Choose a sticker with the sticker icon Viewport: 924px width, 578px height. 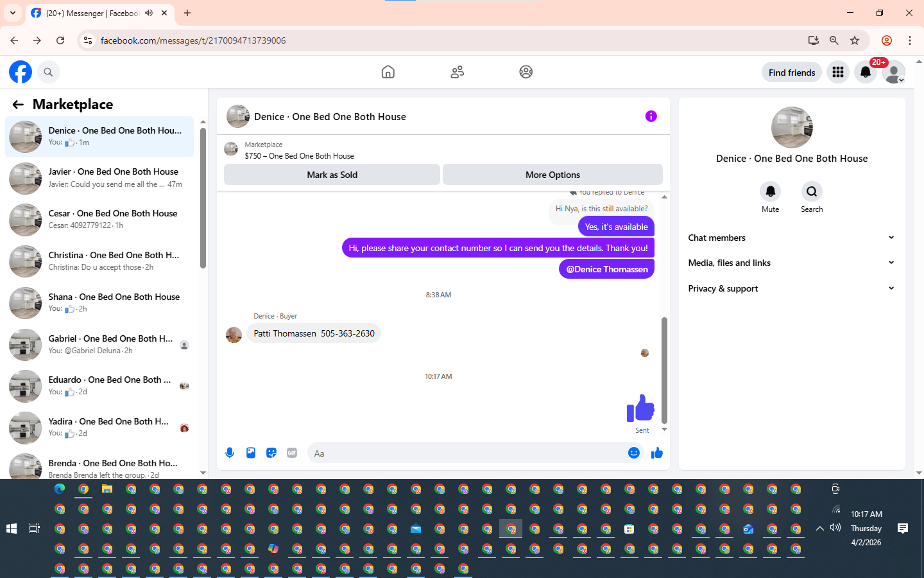point(271,453)
